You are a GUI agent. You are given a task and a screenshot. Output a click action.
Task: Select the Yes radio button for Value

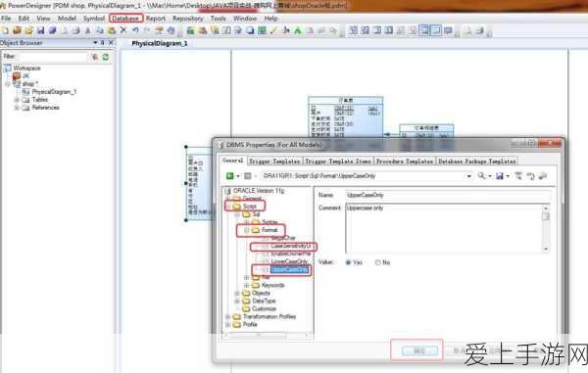tap(348, 262)
